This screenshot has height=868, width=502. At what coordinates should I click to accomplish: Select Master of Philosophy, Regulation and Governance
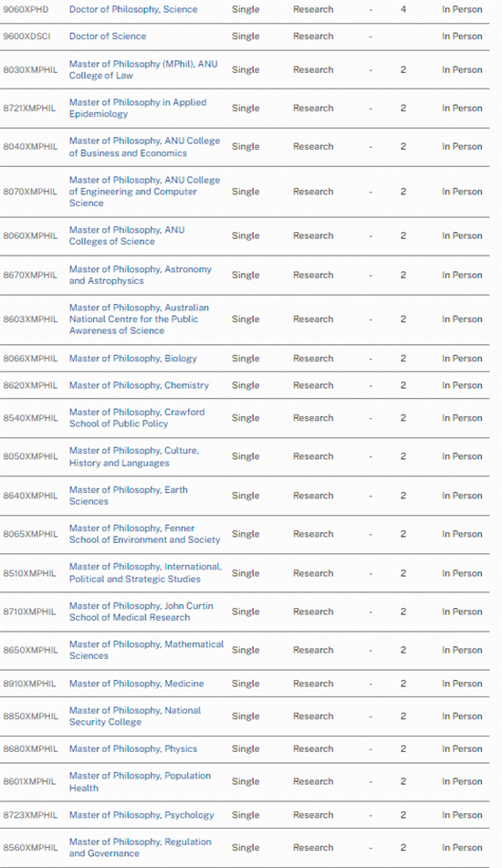pos(140,848)
